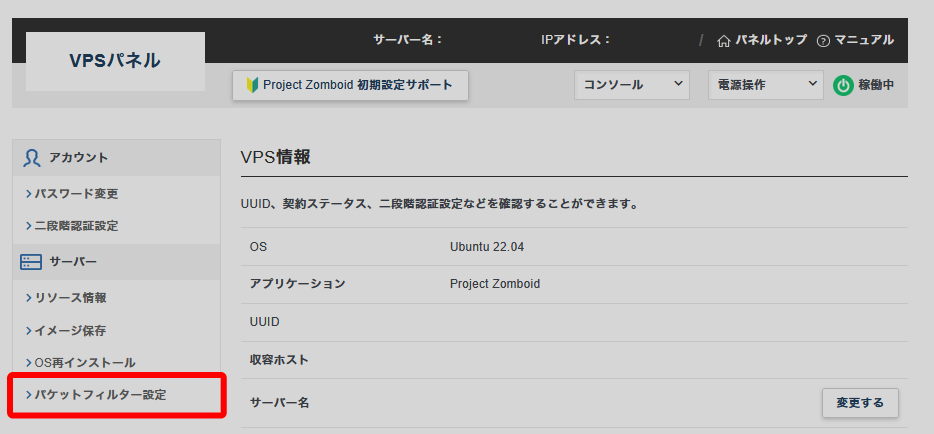The width and height of the screenshot is (934, 434).
Task: Open イメージ保存 in the sidebar
Action: [x=70, y=330]
